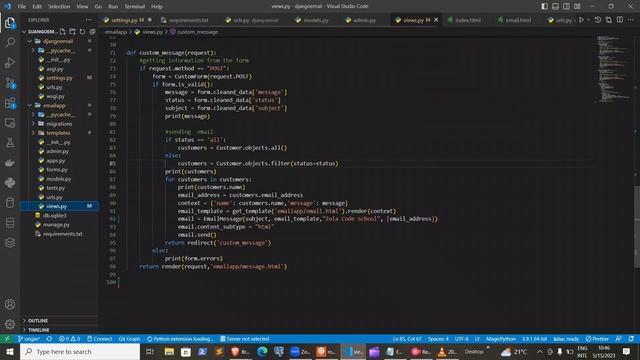
Task: Switch to the requirements.txt tab
Action: click(189, 20)
